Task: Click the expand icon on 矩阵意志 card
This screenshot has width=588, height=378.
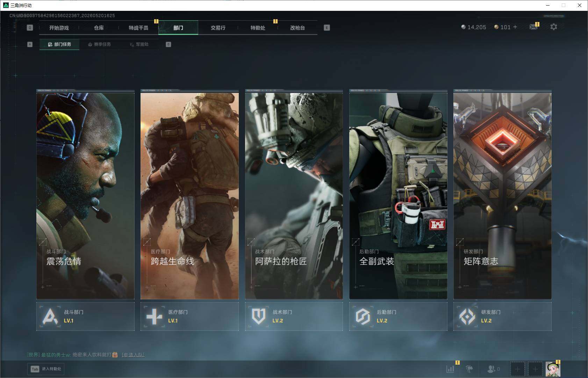Action: (460, 242)
